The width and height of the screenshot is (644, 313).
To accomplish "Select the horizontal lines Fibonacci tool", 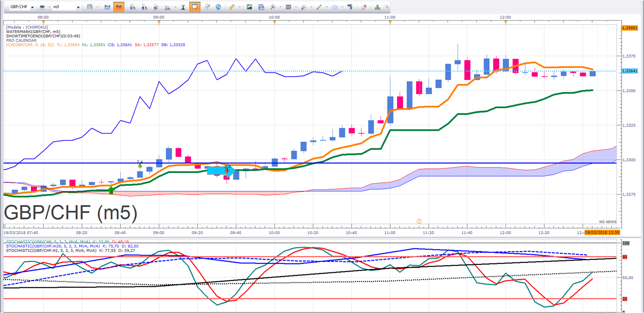I will 288,7.
